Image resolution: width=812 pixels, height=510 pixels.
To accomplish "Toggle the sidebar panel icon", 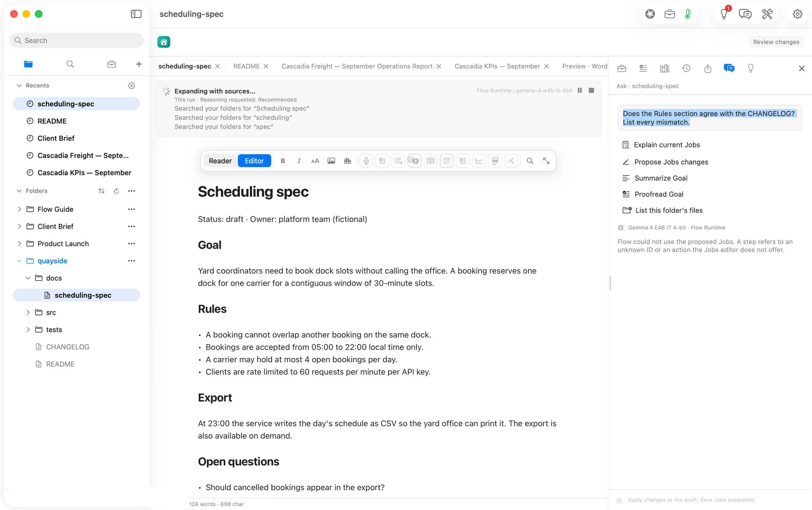I will (136, 14).
